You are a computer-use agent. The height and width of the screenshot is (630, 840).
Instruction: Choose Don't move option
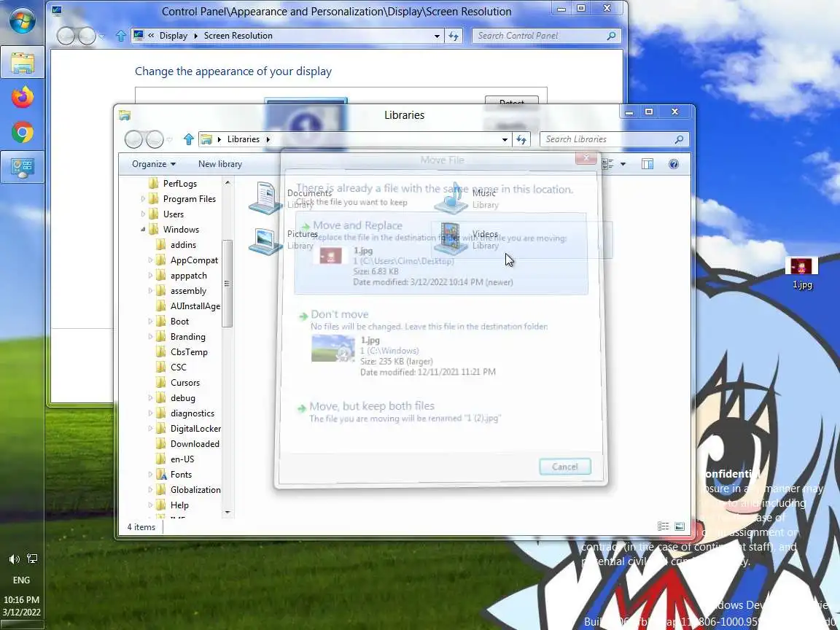click(429, 343)
